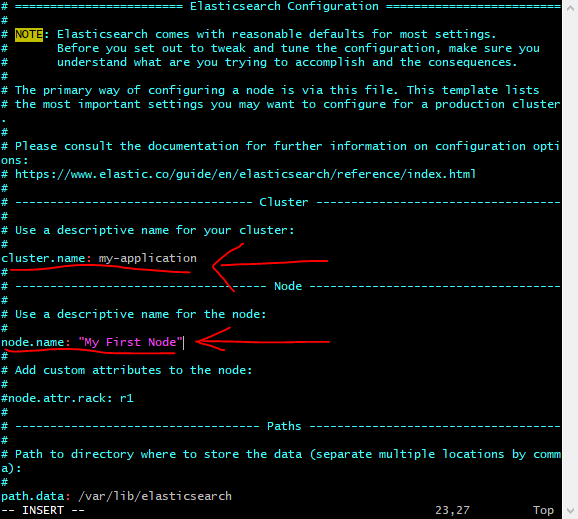Click the Cluster section divider heading
The width and height of the screenshot is (578, 519).
click(283, 202)
